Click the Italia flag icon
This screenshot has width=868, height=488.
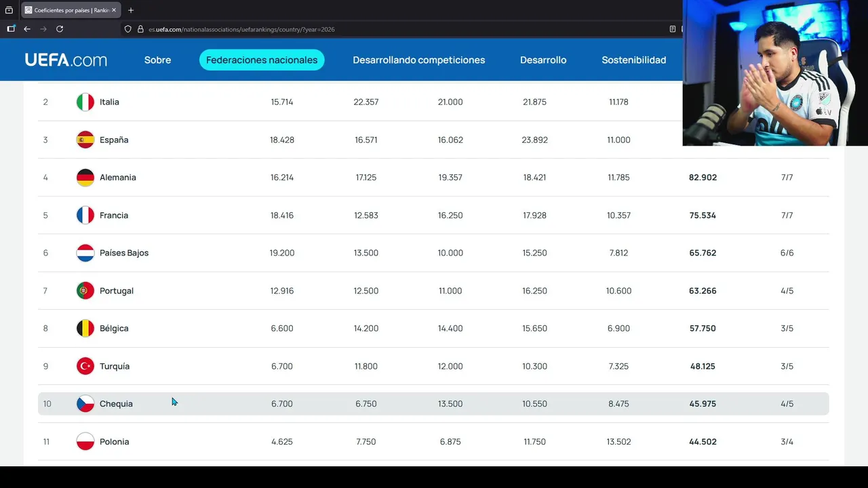pos(85,102)
